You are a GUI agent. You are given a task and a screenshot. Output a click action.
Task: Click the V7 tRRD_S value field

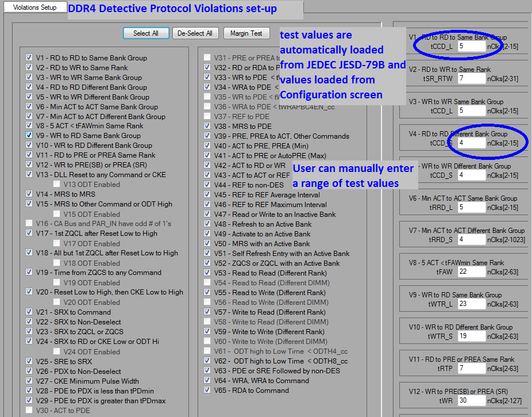[x=471, y=239]
